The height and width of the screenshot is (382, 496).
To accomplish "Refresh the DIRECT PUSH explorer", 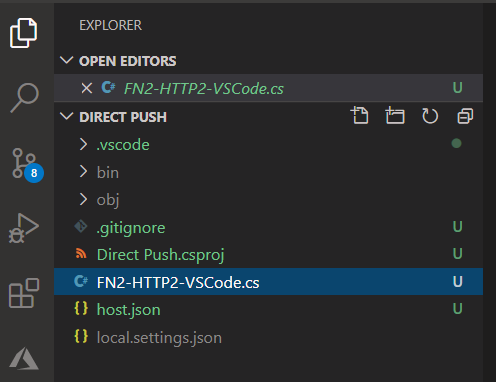I will [430, 116].
